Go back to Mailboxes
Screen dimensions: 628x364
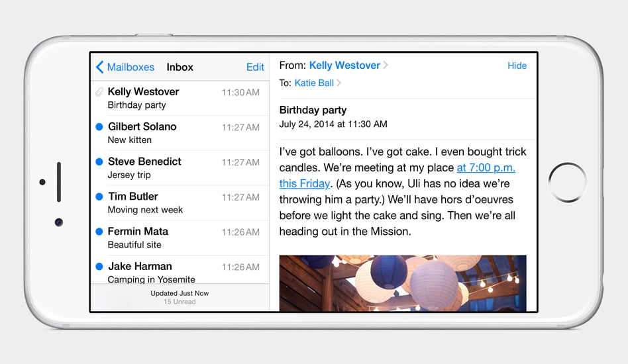(x=125, y=68)
